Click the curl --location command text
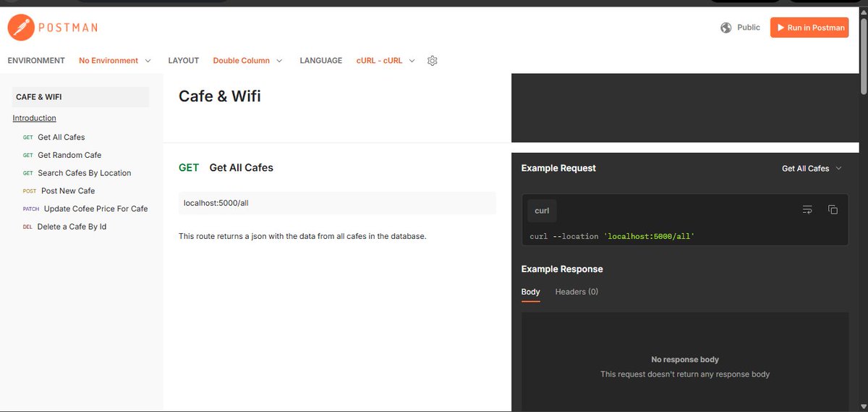868x412 pixels. pos(612,237)
